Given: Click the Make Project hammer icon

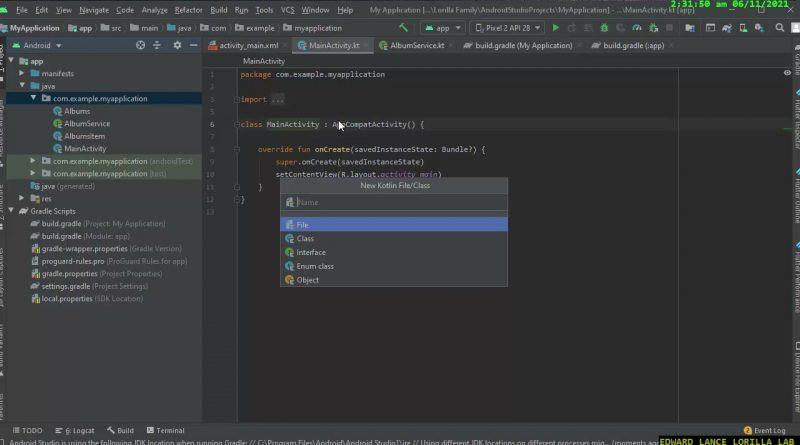Looking at the screenshot, I should [403, 28].
